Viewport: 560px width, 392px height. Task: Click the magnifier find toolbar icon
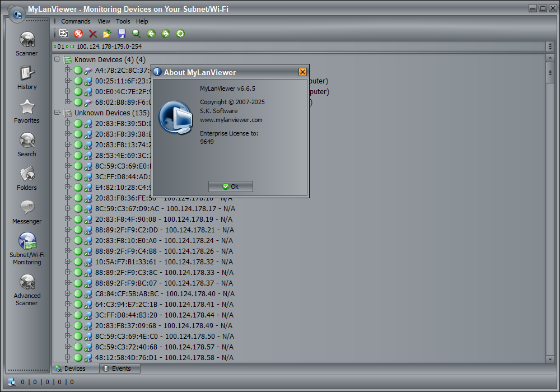(136, 34)
